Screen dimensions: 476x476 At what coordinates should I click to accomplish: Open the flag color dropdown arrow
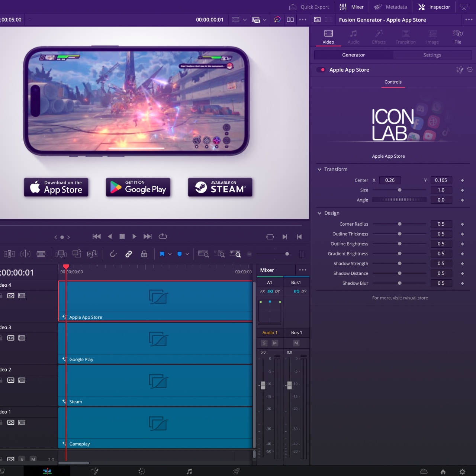(170, 254)
